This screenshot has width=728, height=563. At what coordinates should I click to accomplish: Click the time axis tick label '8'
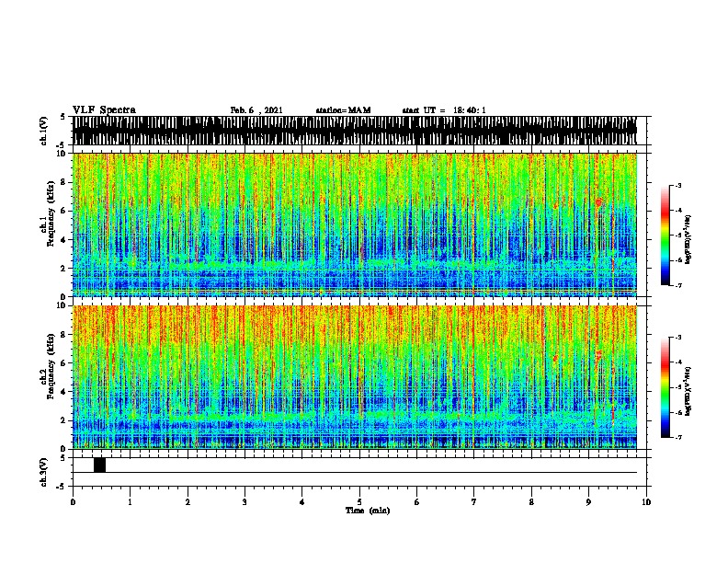click(x=531, y=502)
